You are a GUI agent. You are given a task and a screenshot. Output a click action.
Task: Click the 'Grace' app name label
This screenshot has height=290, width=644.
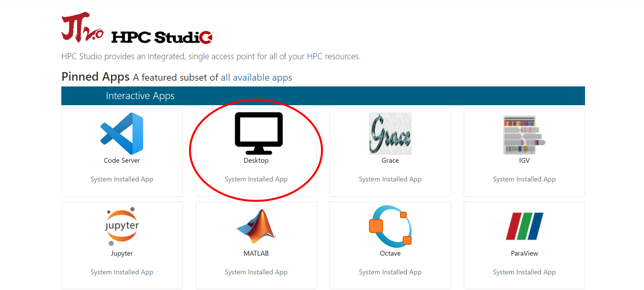(x=390, y=160)
